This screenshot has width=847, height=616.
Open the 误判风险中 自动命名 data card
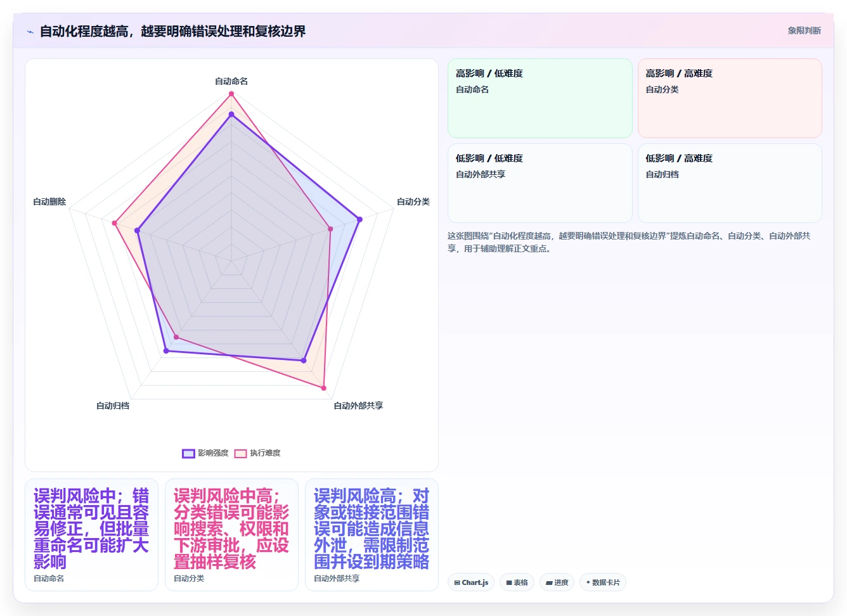91,535
